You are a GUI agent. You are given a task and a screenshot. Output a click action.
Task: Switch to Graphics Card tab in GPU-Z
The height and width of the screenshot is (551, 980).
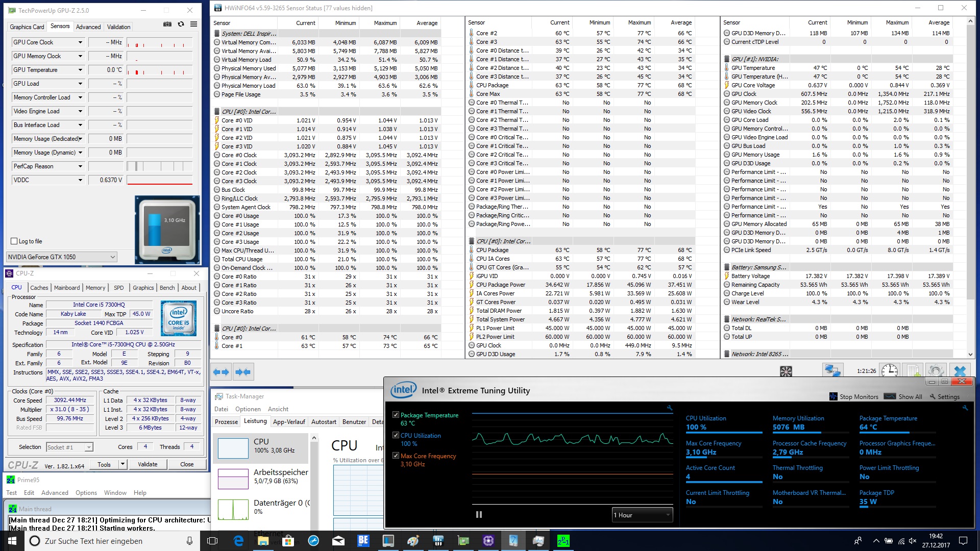click(x=27, y=27)
